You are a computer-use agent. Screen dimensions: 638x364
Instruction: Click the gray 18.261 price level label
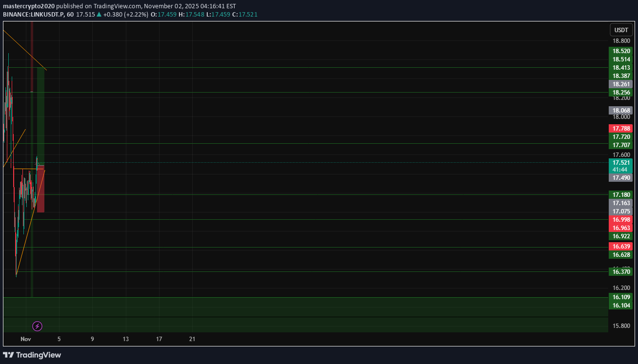pos(620,84)
